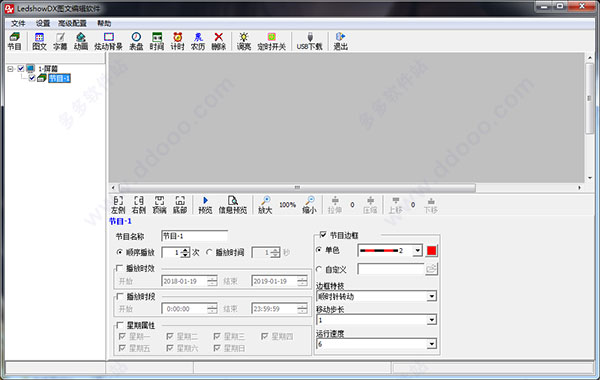Open the 定时开关 timed switch tool
Screen dimensions: 600x380
point(271,41)
